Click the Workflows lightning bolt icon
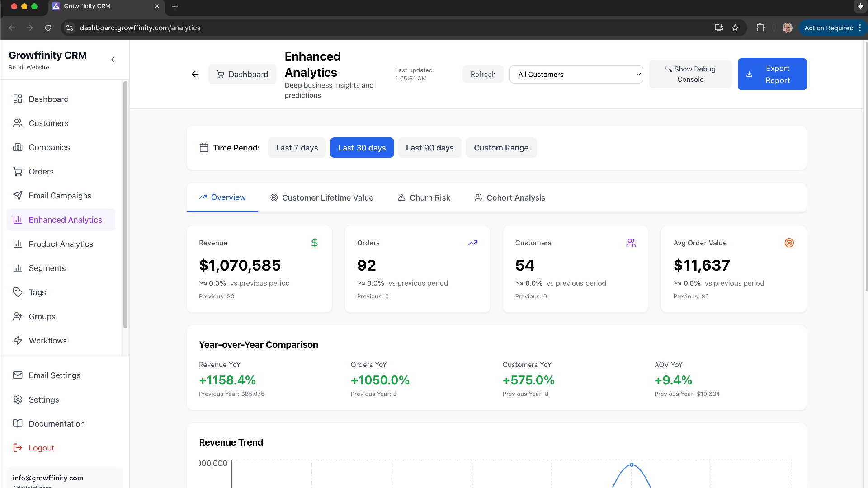The image size is (868, 488). (18, 340)
